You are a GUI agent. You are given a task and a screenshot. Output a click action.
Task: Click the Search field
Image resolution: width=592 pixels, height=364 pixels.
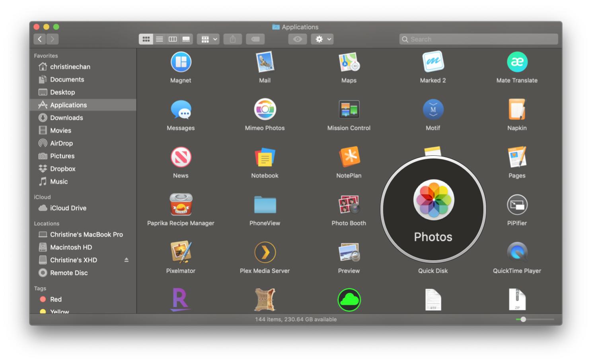point(479,39)
